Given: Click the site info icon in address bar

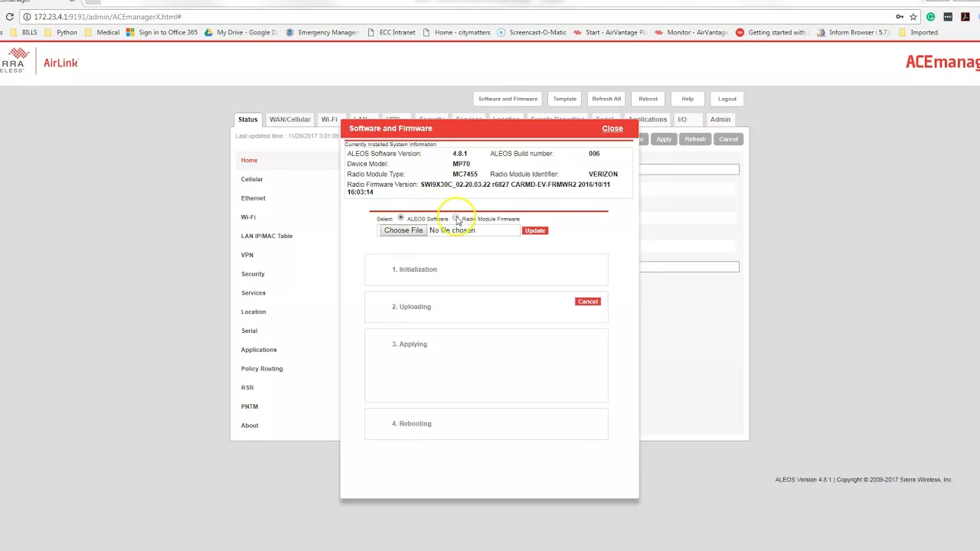Looking at the screenshot, I should (27, 17).
